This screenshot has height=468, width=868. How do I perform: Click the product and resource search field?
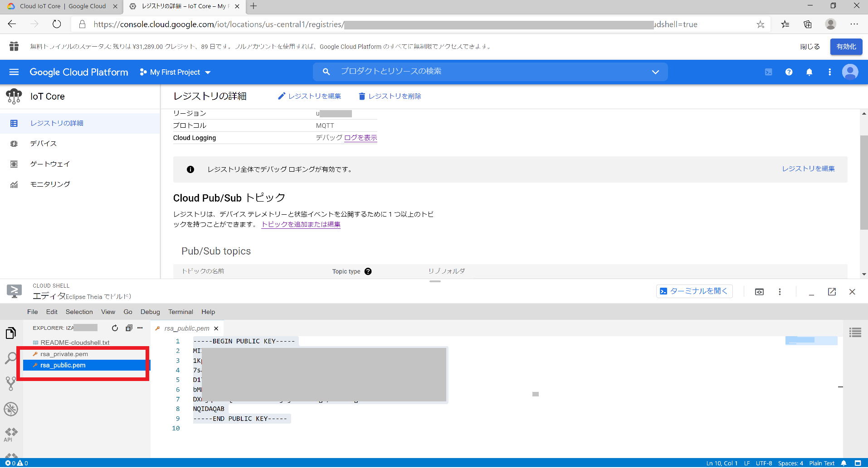pos(490,72)
